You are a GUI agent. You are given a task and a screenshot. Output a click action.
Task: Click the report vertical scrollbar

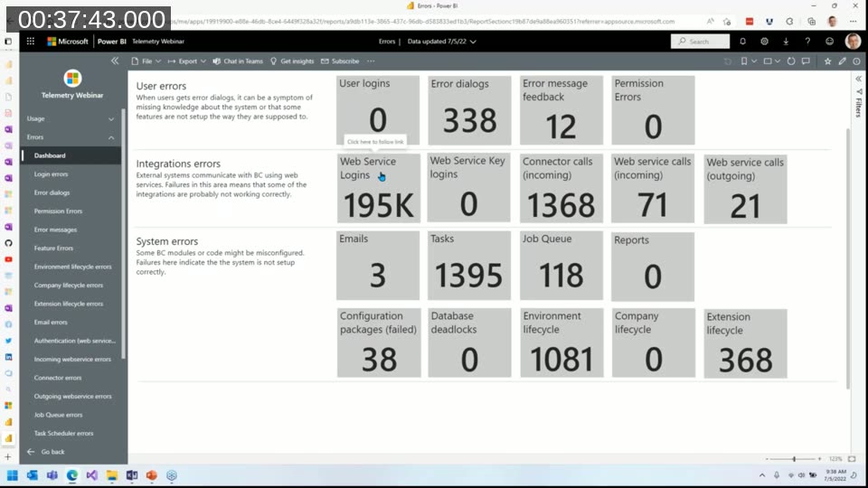coord(847,258)
